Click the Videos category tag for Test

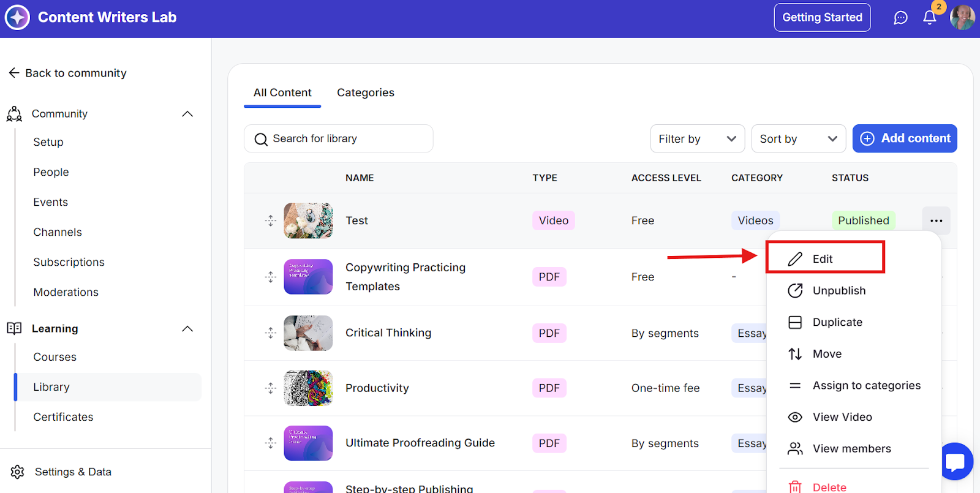755,220
